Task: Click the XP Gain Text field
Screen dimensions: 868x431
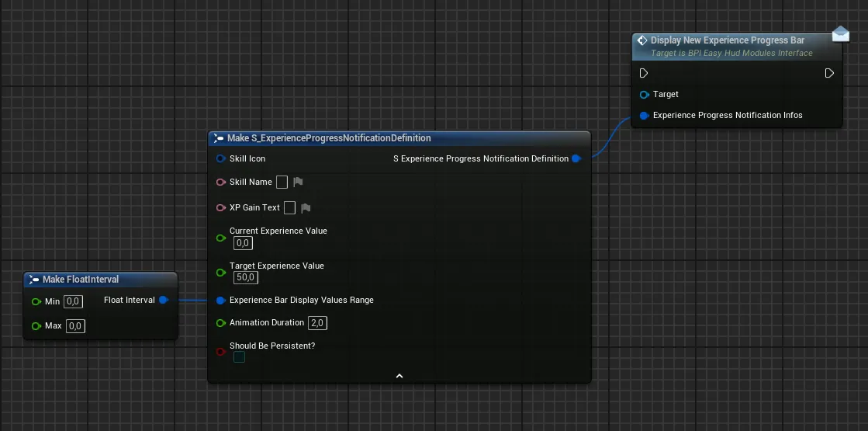Action: coord(289,208)
